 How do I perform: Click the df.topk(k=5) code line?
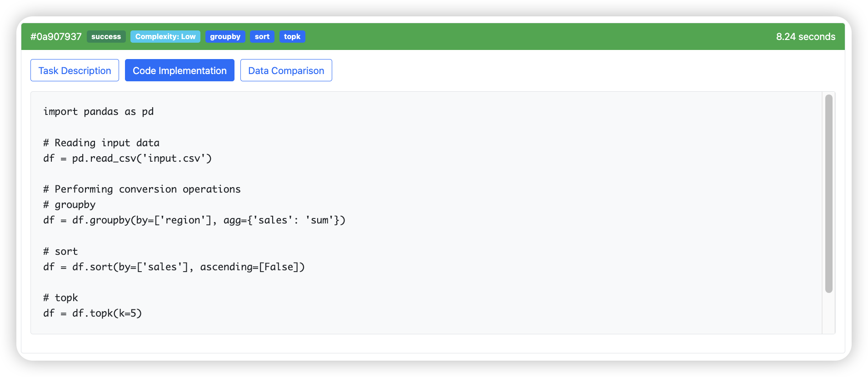point(93,313)
